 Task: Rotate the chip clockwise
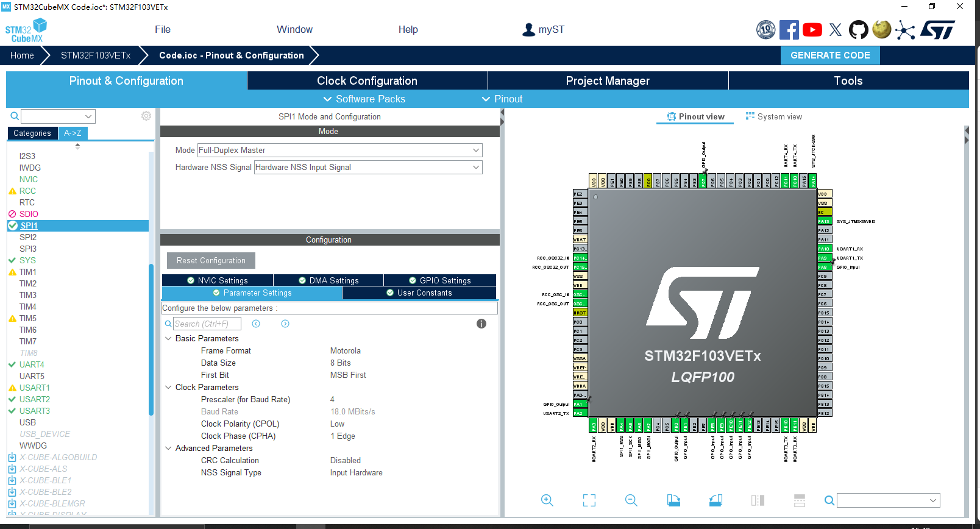(673, 500)
